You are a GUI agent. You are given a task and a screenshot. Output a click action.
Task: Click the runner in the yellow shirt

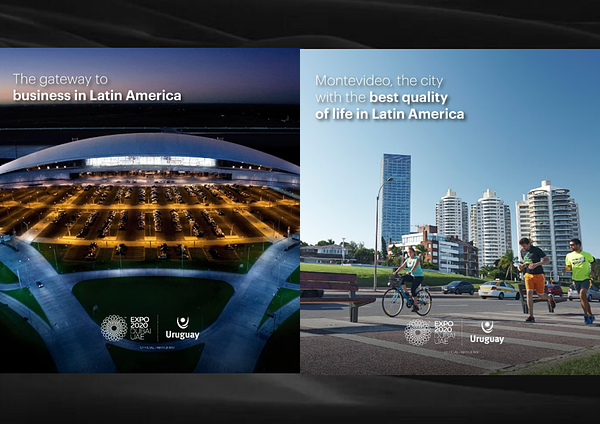click(579, 277)
